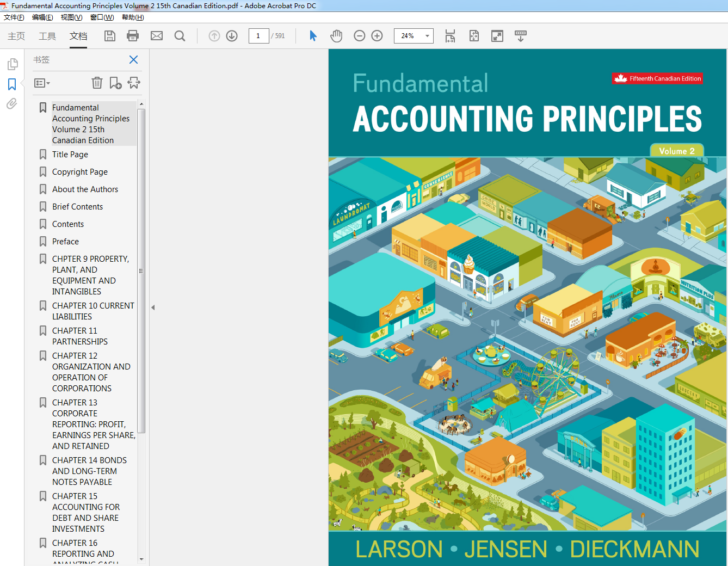Open the 帮助(H) menu
The width and height of the screenshot is (728, 566).
(133, 17)
